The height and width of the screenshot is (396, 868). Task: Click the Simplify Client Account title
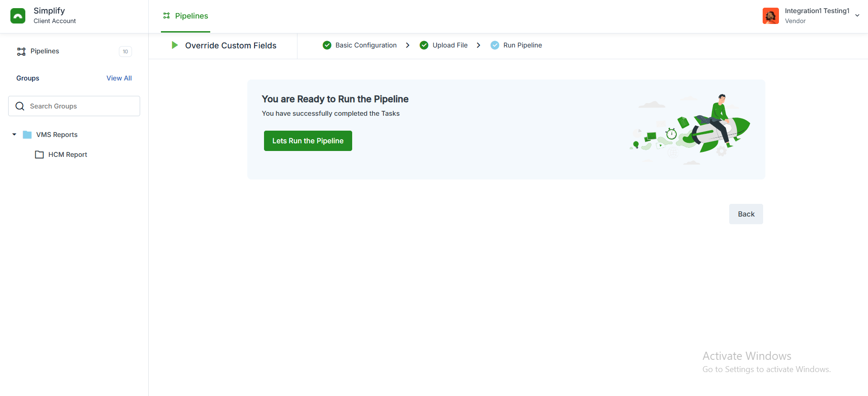point(55,15)
